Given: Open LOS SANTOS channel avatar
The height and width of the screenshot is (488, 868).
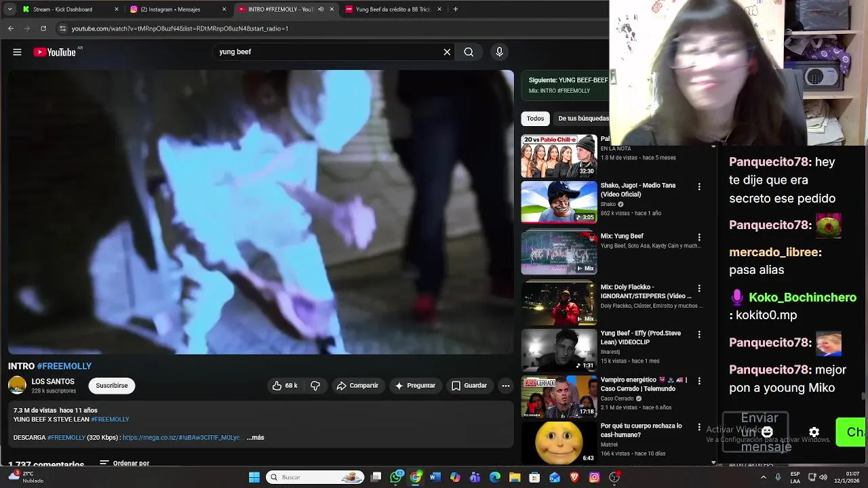Looking at the screenshot, I should pos(17,386).
